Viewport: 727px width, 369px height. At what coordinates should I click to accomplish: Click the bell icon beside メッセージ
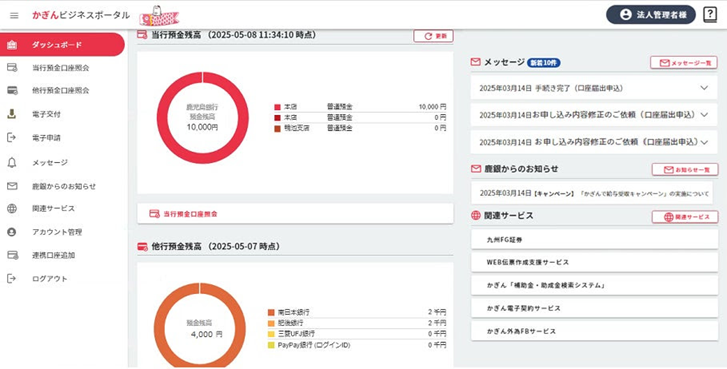pyautogui.click(x=12, y=162)
